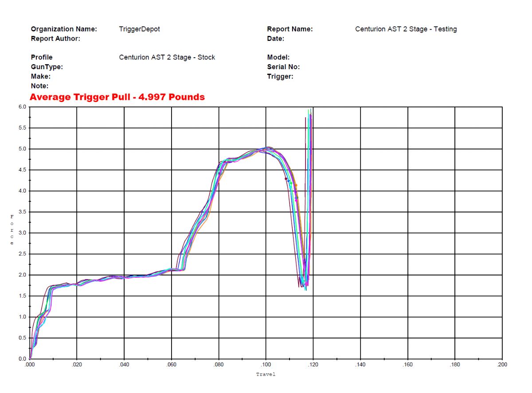532x393 pixels.
Task: Click the .140 travel axis label
Action: pos(360,365)
